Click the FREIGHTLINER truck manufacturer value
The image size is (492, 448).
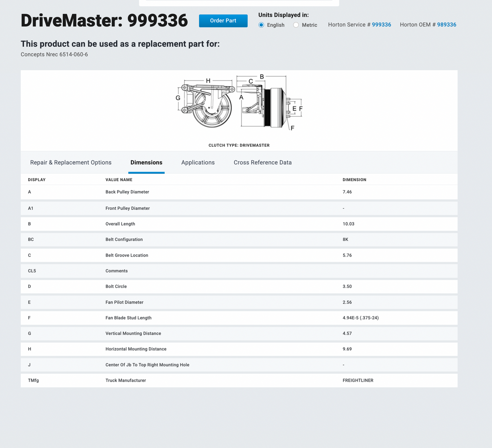[x=358, y=380]
